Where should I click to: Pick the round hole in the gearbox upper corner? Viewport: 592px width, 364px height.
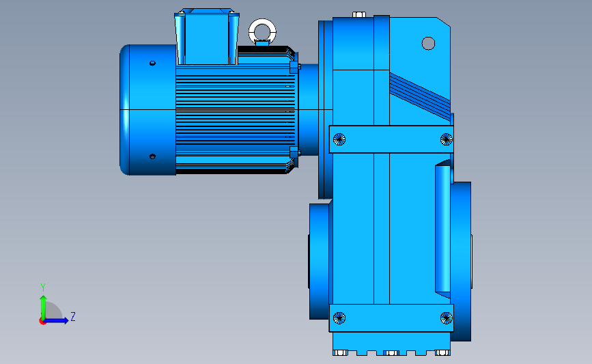point(428,44)
